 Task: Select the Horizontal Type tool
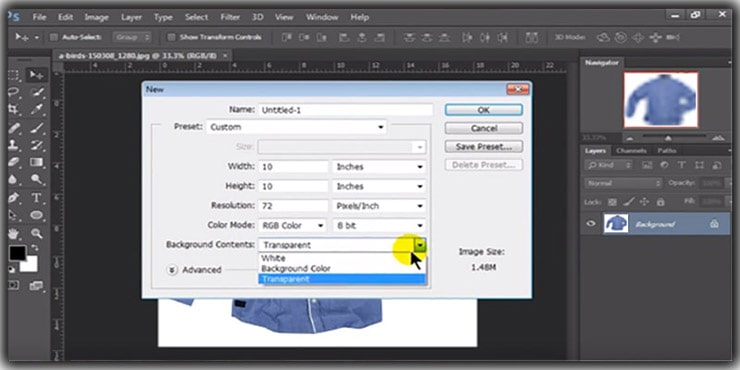tap(37, 197)
